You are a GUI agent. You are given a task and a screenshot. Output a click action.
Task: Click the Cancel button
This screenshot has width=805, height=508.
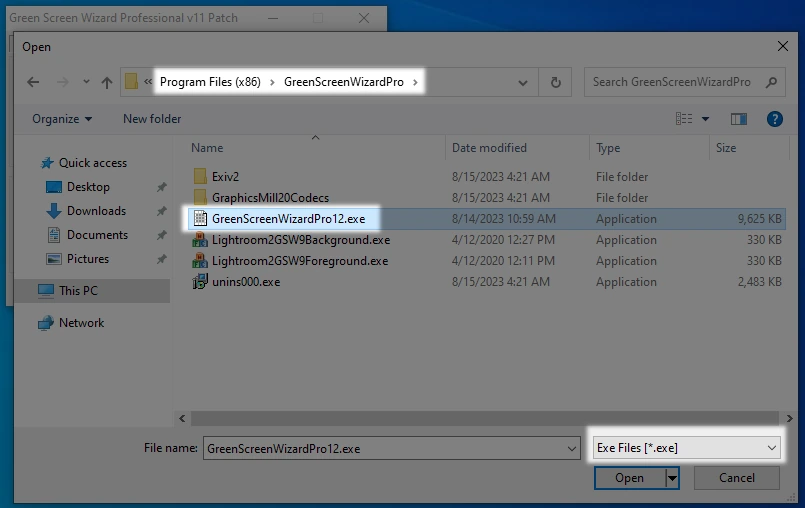[x=737, y=478]
